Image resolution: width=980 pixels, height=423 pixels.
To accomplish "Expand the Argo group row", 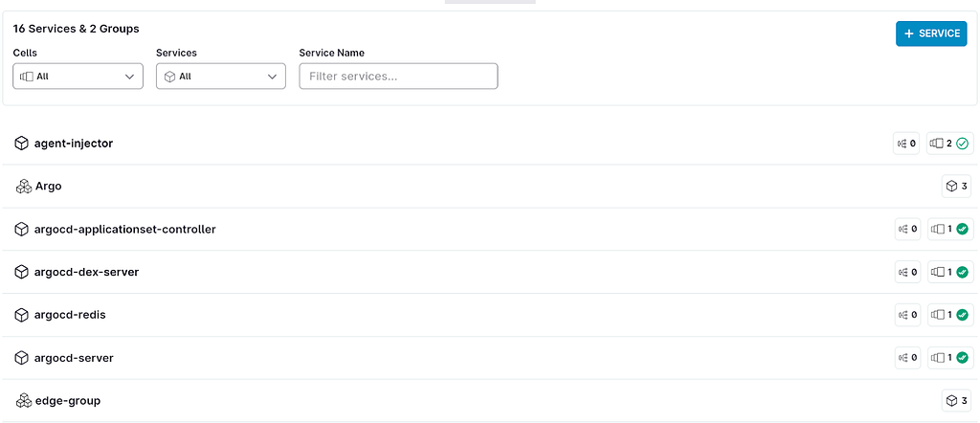I will pyautogui.click(x=490, y=187).
